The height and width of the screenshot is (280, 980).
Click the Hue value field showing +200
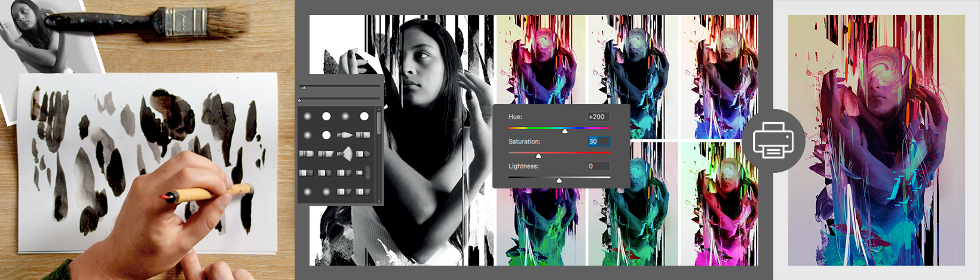[598, 117]
